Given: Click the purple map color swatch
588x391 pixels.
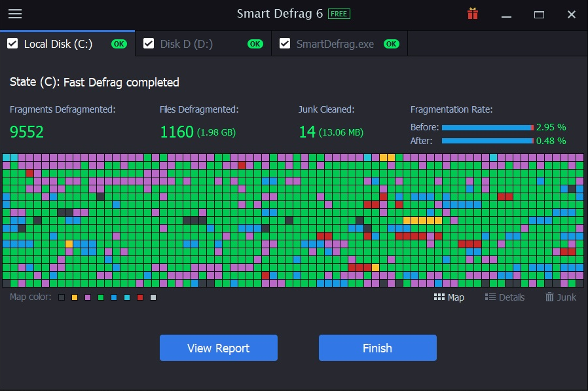Looking at the screenshot, I should [88, 297].
